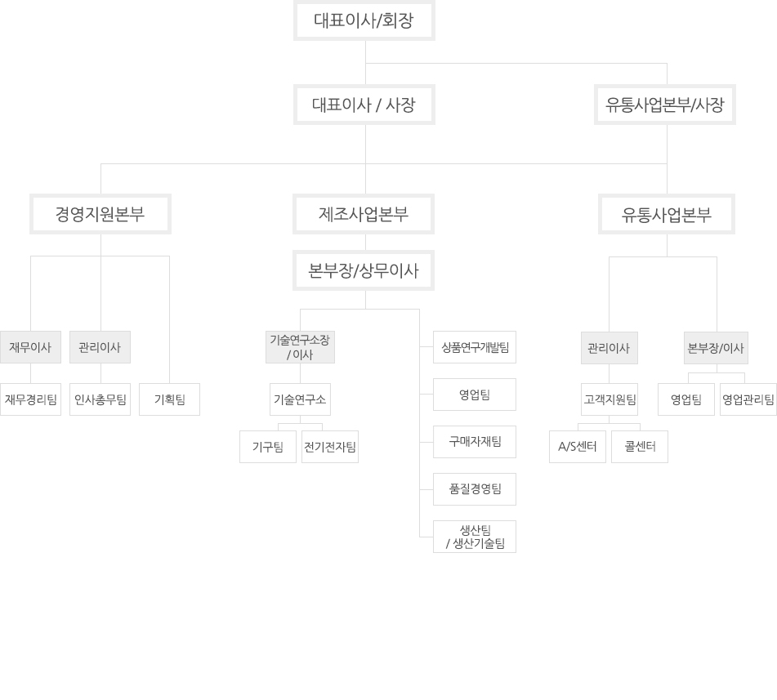Click 관리이사 above 인사총무팀
The width and height of the screenshot is (777, 700).
[100, 347]
